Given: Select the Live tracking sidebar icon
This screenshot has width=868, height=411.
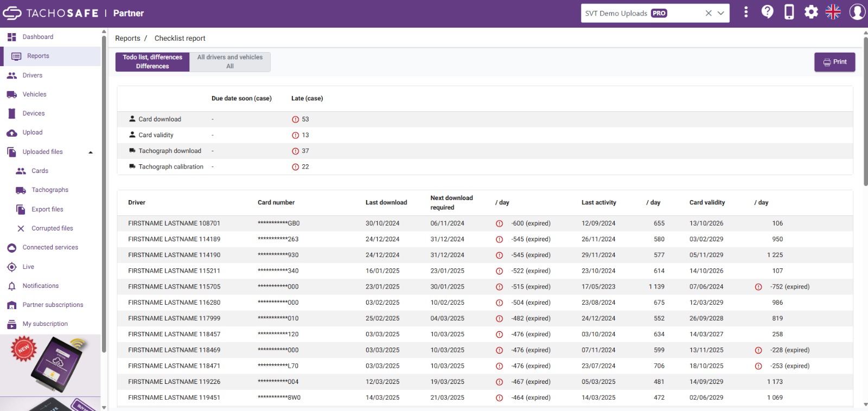Looking at the screenshot, I should click(x=12, y=267).
